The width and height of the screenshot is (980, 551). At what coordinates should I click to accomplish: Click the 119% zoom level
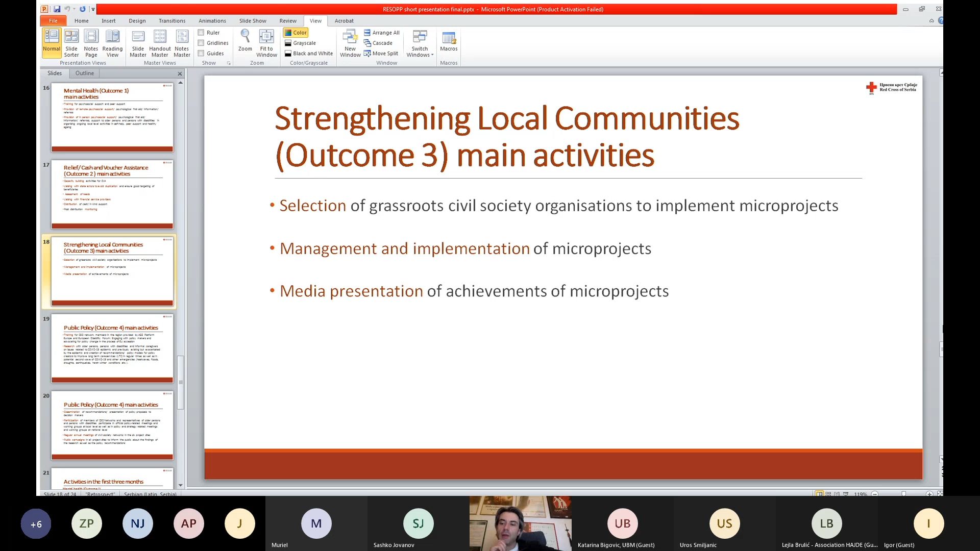861,494
